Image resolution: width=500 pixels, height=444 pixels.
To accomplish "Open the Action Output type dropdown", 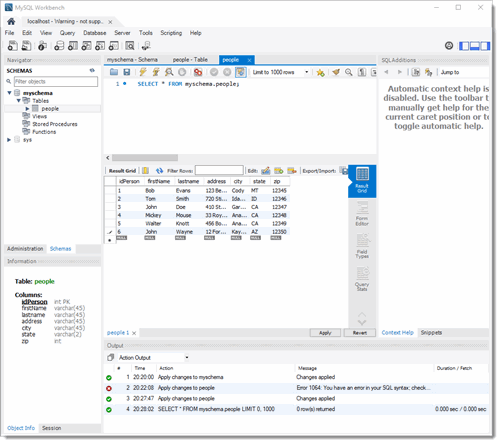I will tap(153, 358).
